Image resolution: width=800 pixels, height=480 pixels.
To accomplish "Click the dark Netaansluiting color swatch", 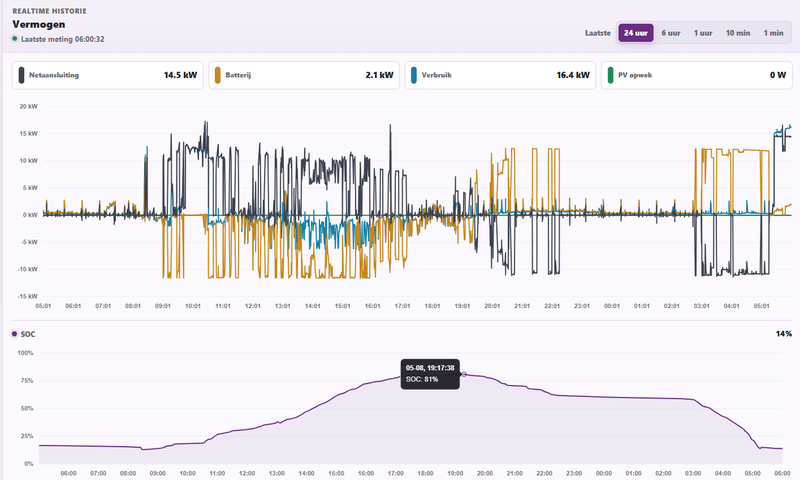I will [21, 75].
